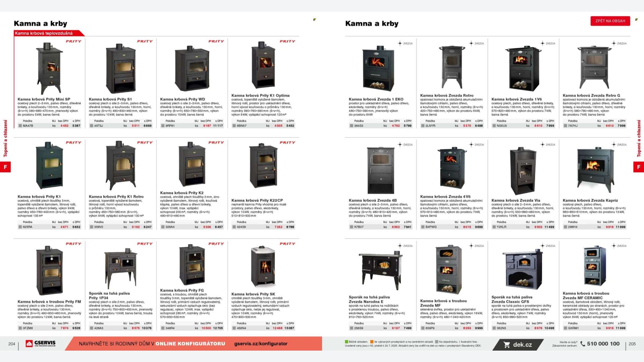Click the Sporák Zvezda Narodna E image

(x=381, y=270)
